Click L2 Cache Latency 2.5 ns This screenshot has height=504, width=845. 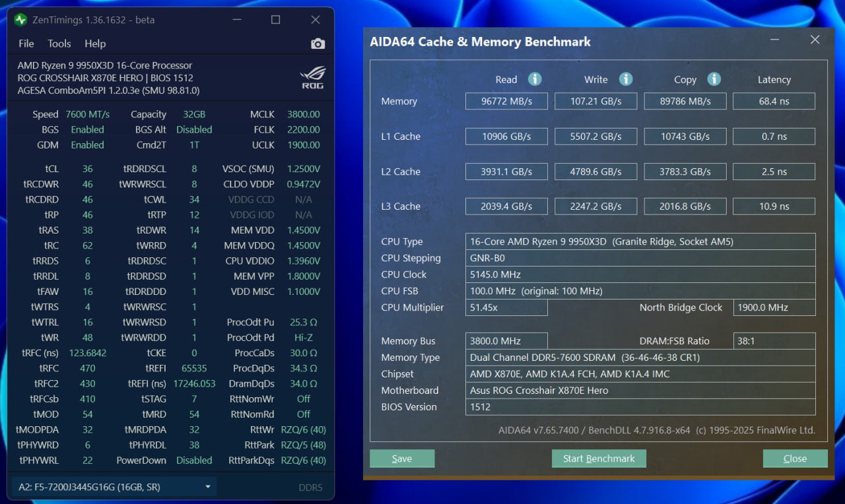pyautogui.click(x=774, y=172)
